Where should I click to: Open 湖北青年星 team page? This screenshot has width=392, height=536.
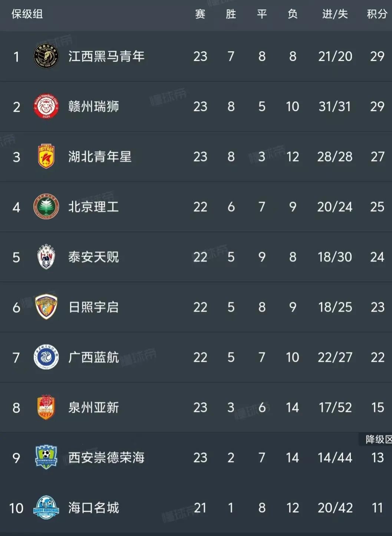click(x=100, y=157)
